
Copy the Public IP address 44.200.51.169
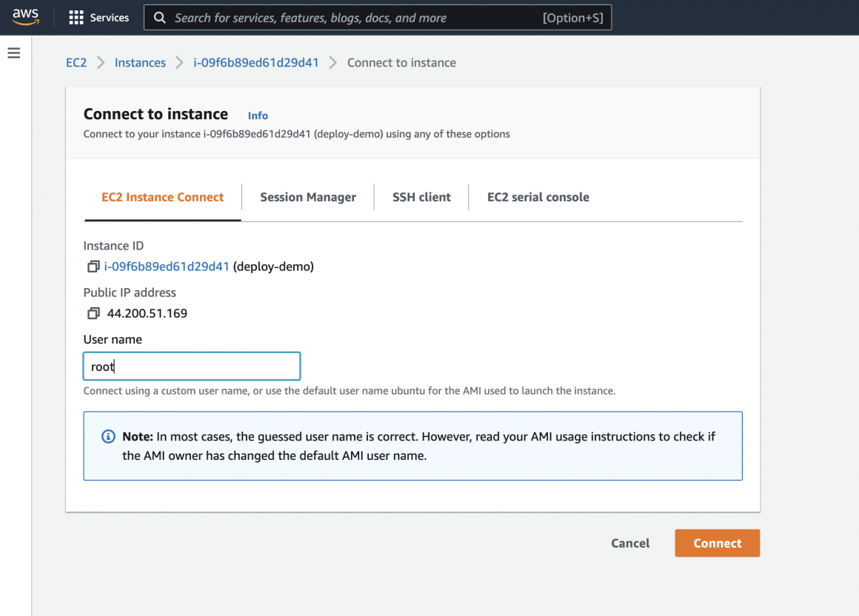(x=93, y=313)
